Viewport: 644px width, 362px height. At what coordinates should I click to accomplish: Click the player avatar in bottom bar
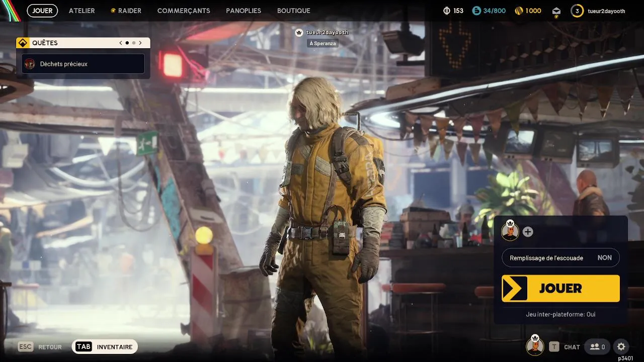(535, 346)
